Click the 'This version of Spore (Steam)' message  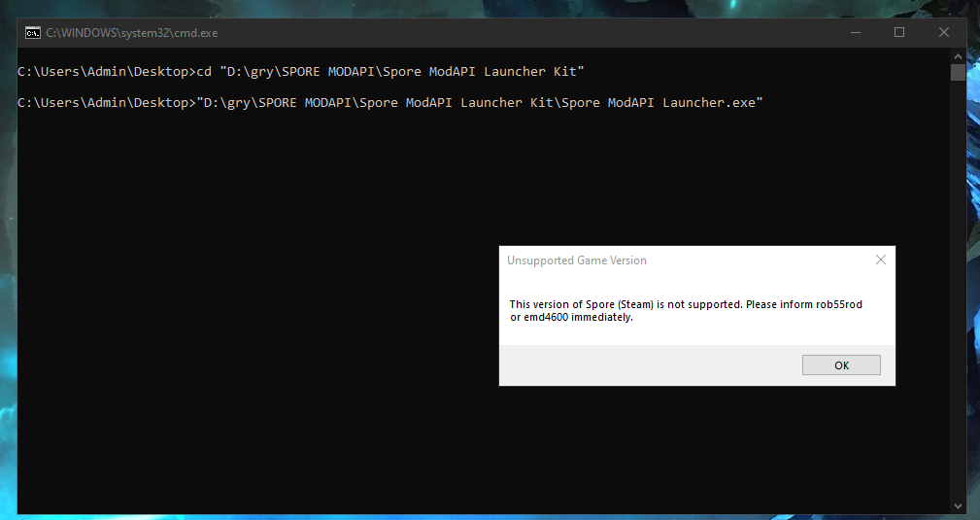click(686, 304)
